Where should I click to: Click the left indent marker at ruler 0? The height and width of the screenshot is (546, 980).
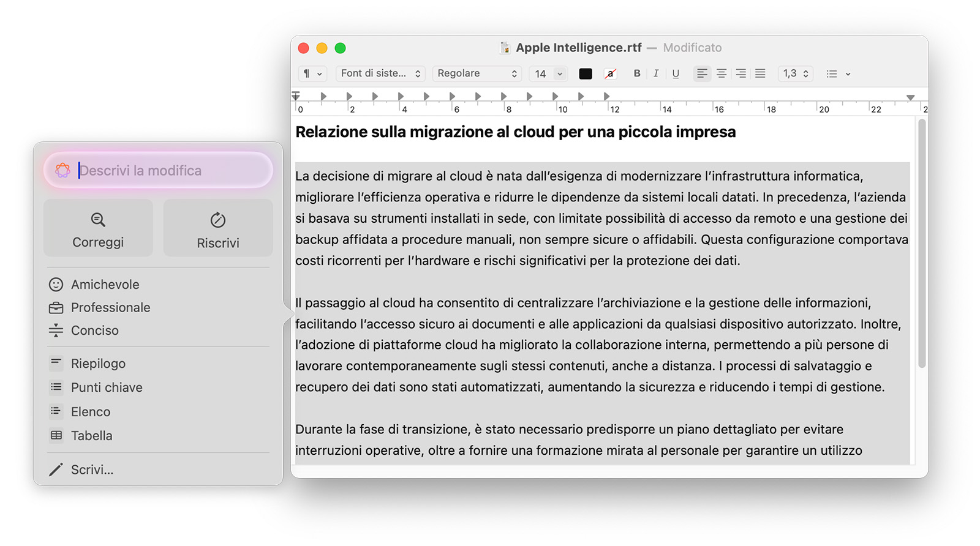(296, 96)
